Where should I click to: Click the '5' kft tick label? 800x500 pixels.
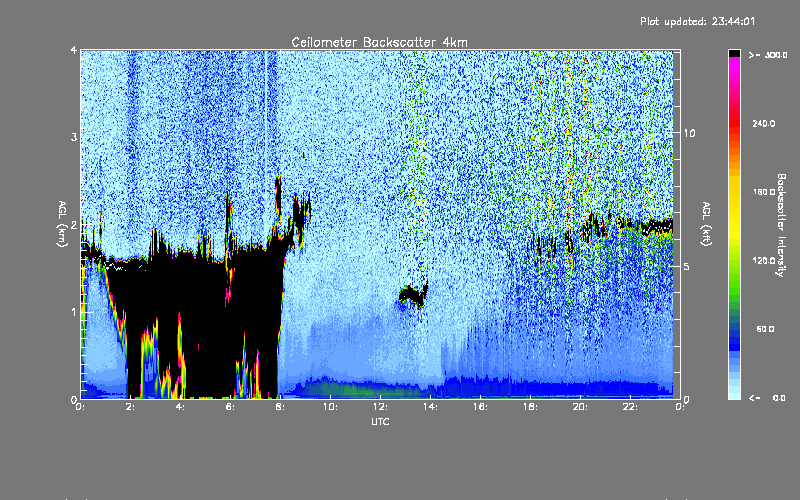pyautogui.click(x=687, y=266)
